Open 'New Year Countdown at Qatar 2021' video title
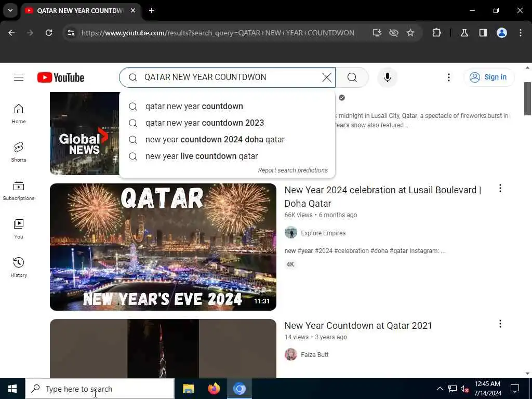Viewport: 532px width, 399px height. click(358, 326)
